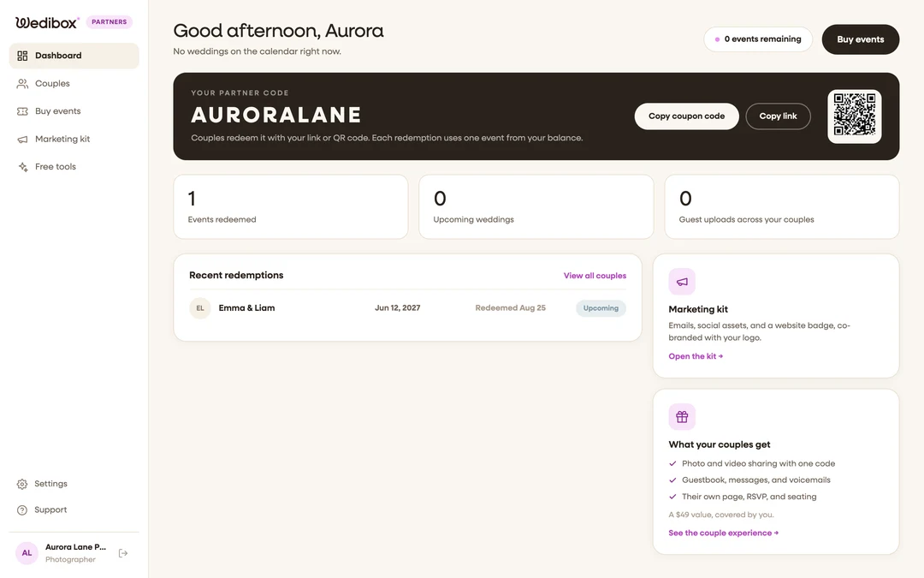Click Open the kit link
924x578 pixels.
(696, 356)
